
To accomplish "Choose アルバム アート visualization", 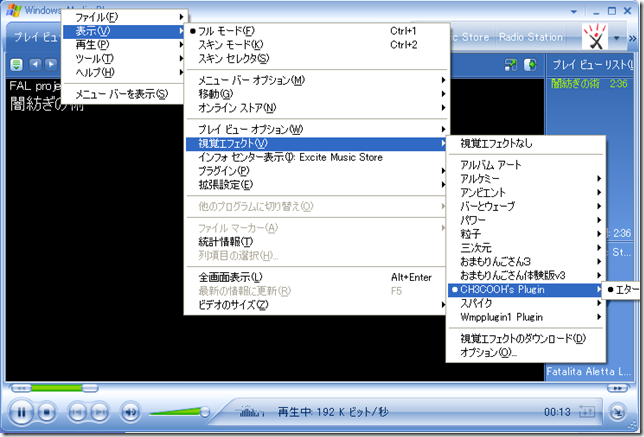I will coord(526,165).
